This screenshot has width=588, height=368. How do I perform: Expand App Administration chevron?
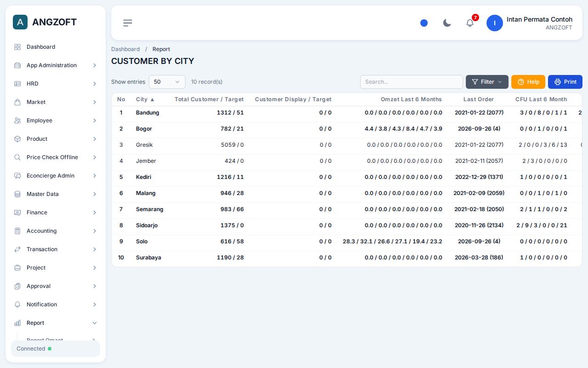tap(95, 65)
